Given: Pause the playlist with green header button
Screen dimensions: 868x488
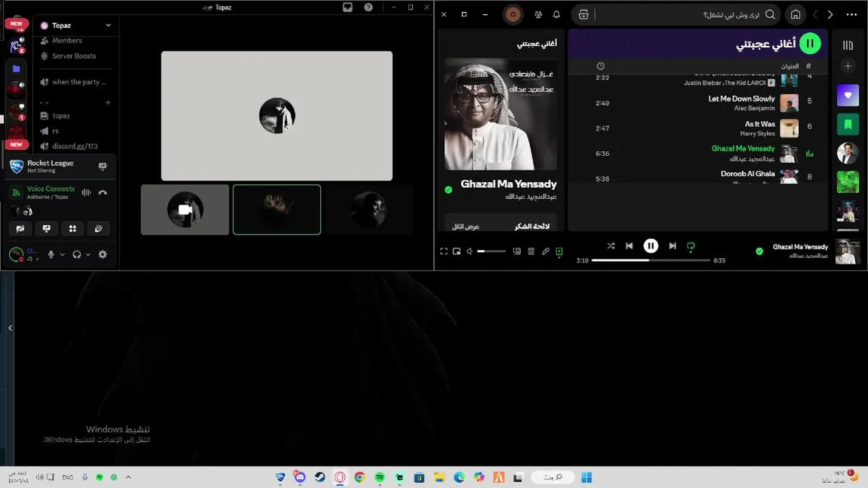Looking at the screenshot, I should 810,44.
